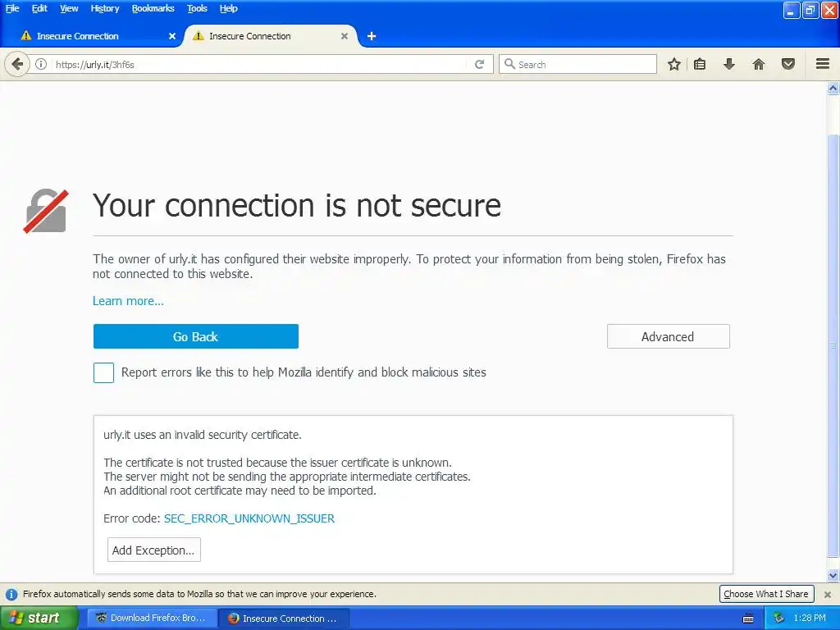Save page to Pocket icon
This screenshot has height=630, width=840.
788,64
